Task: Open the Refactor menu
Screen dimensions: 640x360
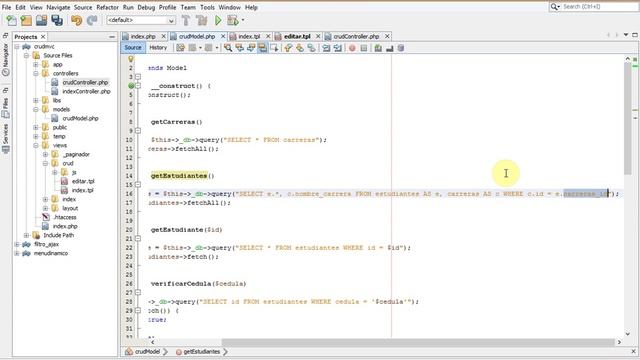Action: tap(107, 7)
